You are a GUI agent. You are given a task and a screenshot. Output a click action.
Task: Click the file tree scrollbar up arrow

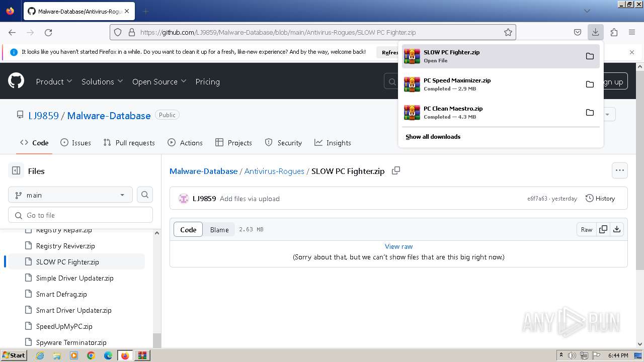coord(157,233)
